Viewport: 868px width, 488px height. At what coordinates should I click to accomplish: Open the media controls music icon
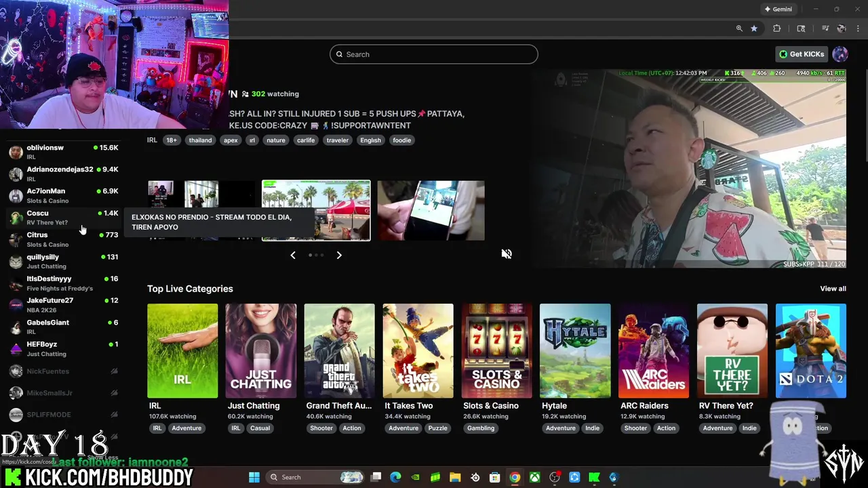(825, 28)
